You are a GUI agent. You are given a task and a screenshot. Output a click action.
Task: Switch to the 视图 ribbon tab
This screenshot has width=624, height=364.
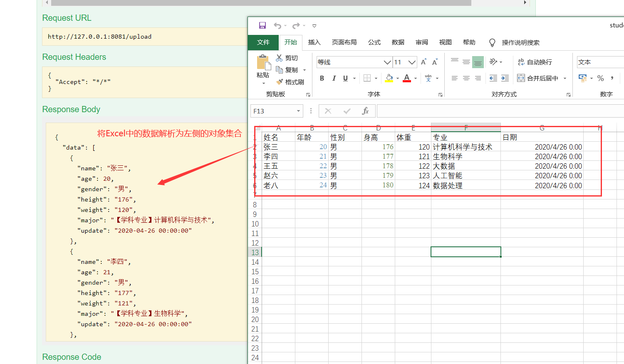[x=446, y=42]
